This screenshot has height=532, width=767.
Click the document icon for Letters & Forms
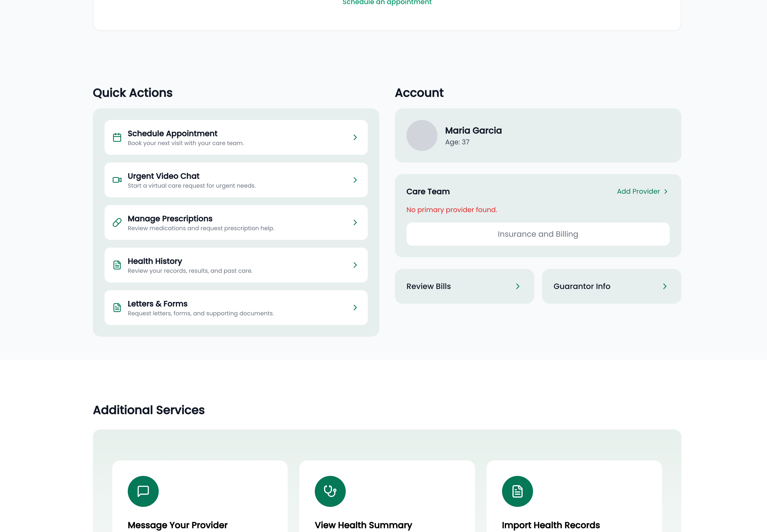click(117, 308)
